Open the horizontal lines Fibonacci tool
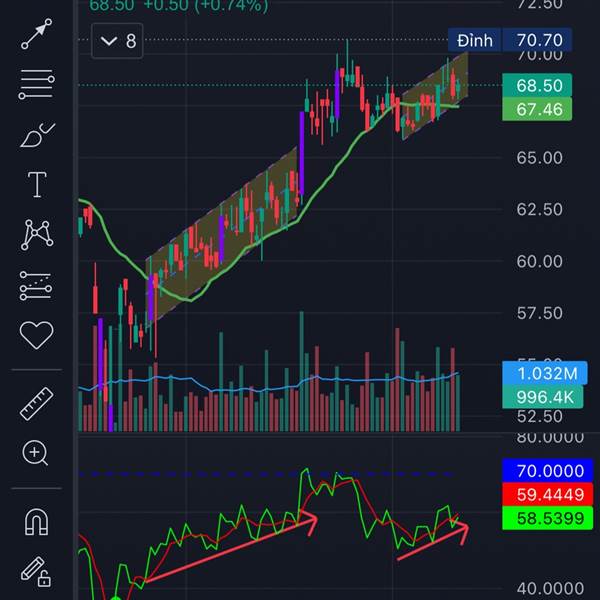The image size is (600, 600). (x=36, y=84)
